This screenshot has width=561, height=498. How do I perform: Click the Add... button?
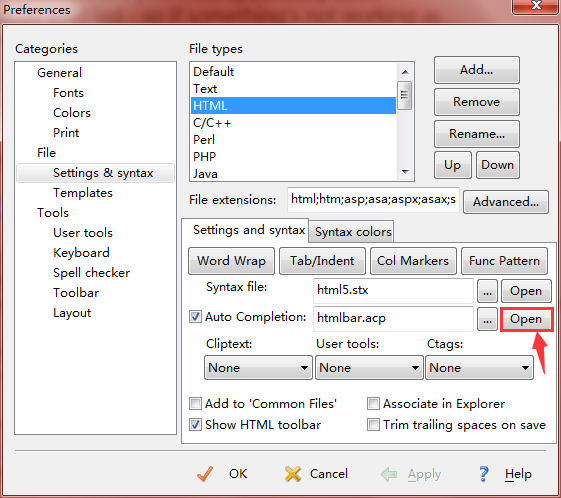pos(477,70)
